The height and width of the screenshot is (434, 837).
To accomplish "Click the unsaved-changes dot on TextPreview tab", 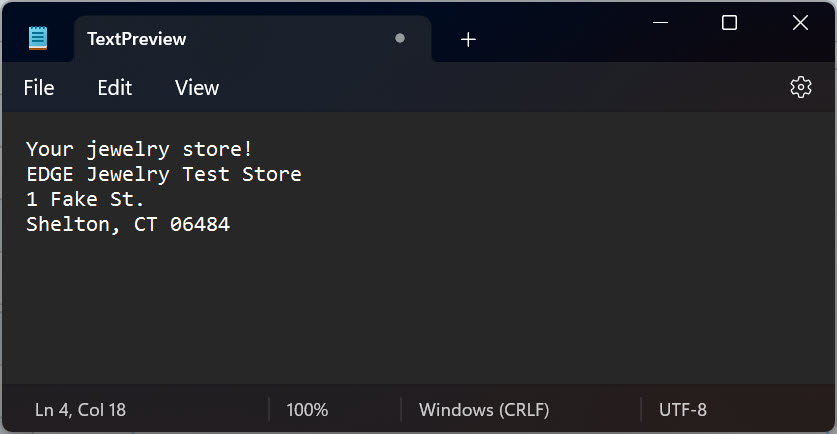I will [400, 38].
